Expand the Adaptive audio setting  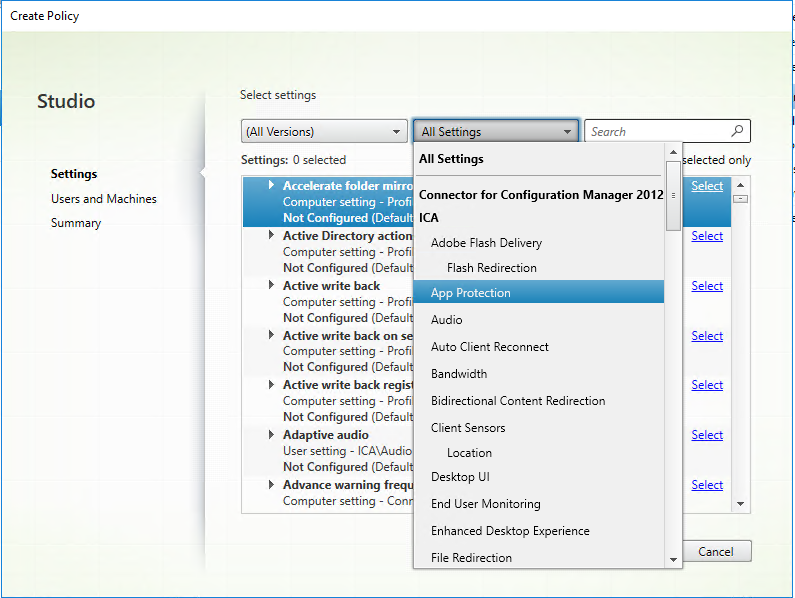(x=272, y=435)
